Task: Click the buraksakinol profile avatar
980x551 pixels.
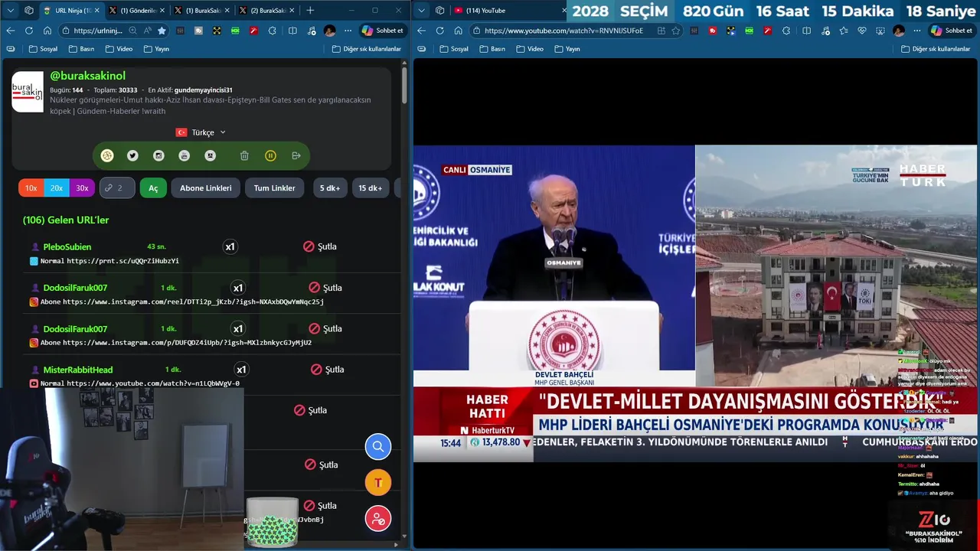Action: pyautogui.click(x=28, y=92)
